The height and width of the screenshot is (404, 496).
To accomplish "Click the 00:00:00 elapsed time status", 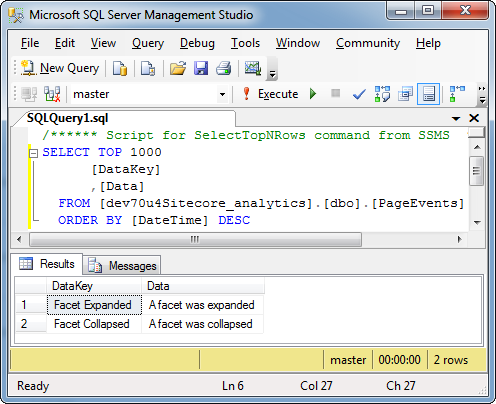I will 399,360.
